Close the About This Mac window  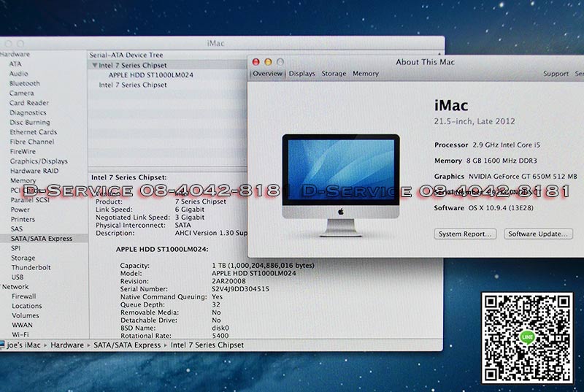pyautogui.click(x=256, y=62)
